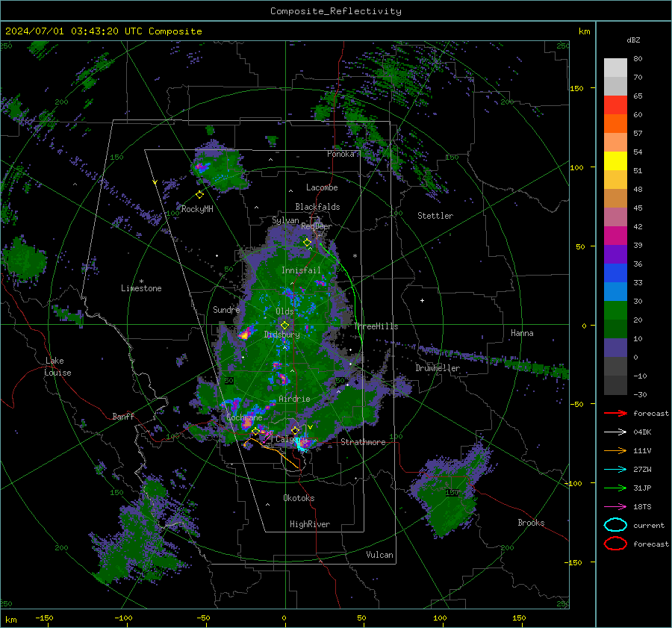672x628 pixels.
Task: Click the Banff label
Action: click(123, 416)
